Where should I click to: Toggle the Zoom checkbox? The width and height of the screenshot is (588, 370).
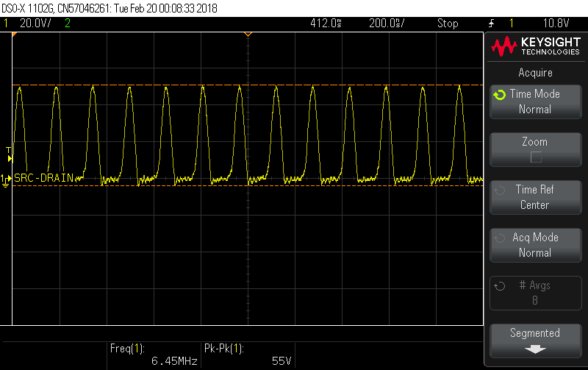pyautogui.click(x=536, y=157)
